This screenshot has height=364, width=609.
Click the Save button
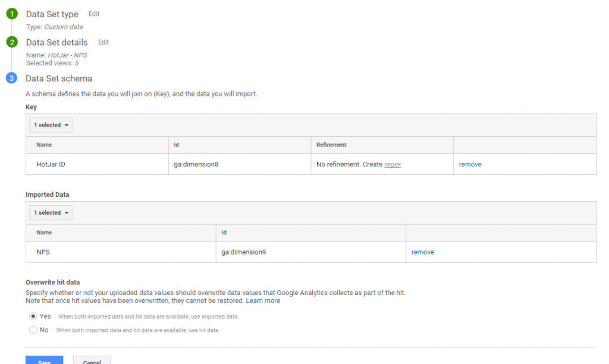44,360
